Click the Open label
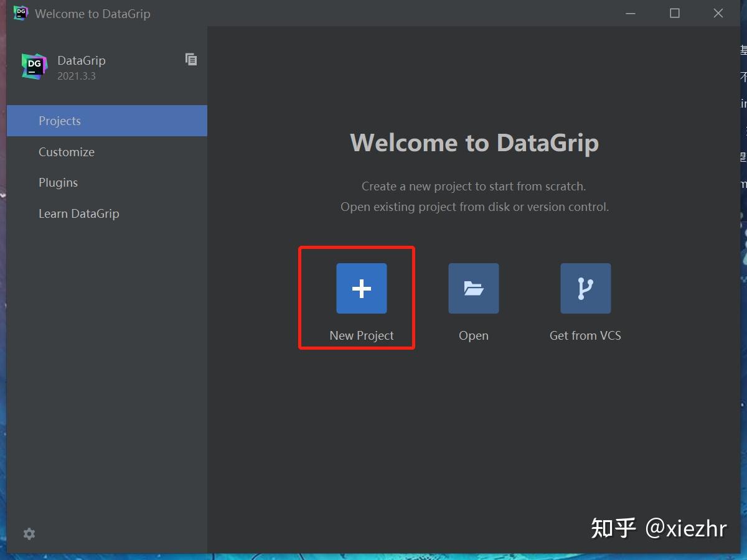 pyautogui.click(x=474, y=335)
